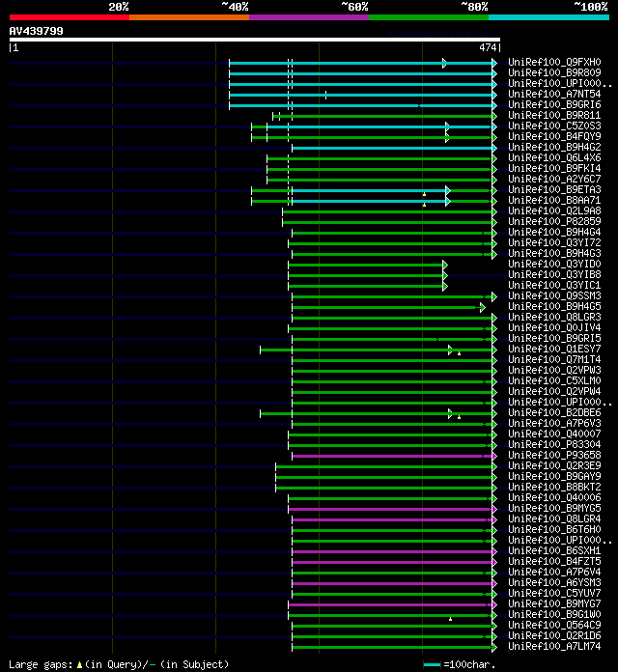Screen dimensions: 618x672
Task: Select the UniRef100_A2Y6C7 label
Action: pyautogui.click(x=554, y=179)
